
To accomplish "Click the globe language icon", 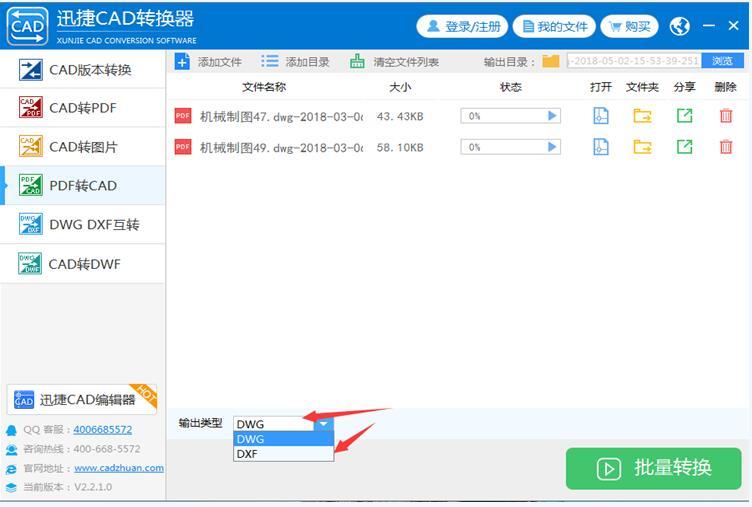I will pyautogui.click(x=680, y=26).
